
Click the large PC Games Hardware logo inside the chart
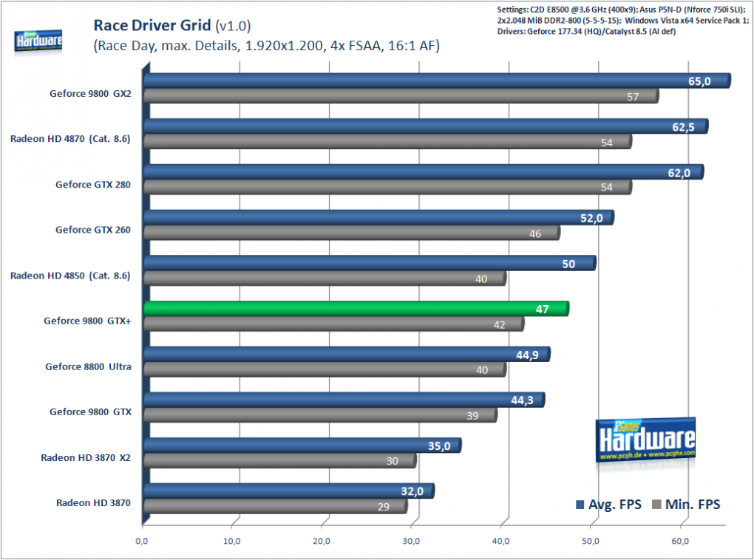(x=645, y=440)
